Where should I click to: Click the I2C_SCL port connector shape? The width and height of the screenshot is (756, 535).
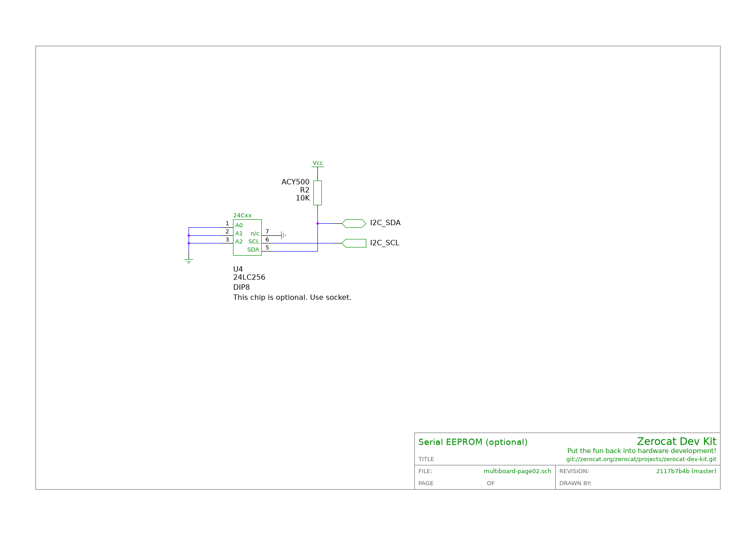[x=354, y=243]
